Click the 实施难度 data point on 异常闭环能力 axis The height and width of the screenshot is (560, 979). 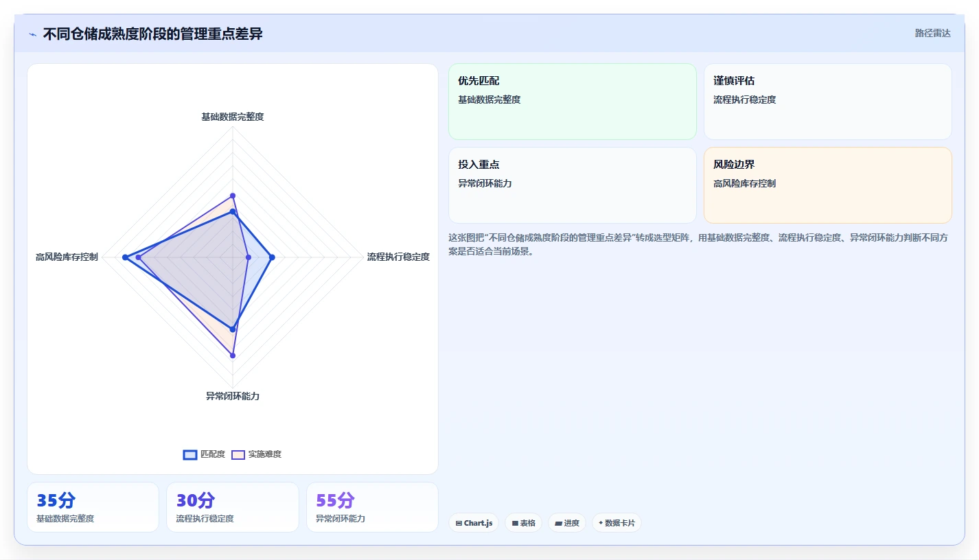point(233,355)
